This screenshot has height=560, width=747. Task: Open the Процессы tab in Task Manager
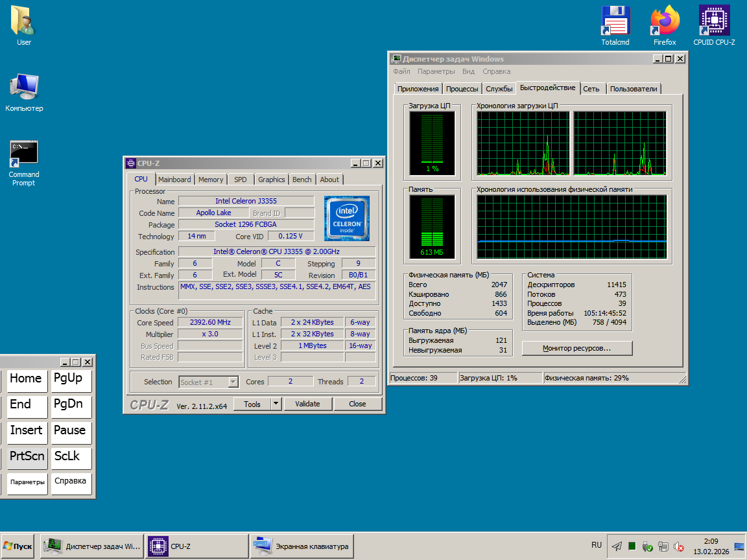pos(462,89)
